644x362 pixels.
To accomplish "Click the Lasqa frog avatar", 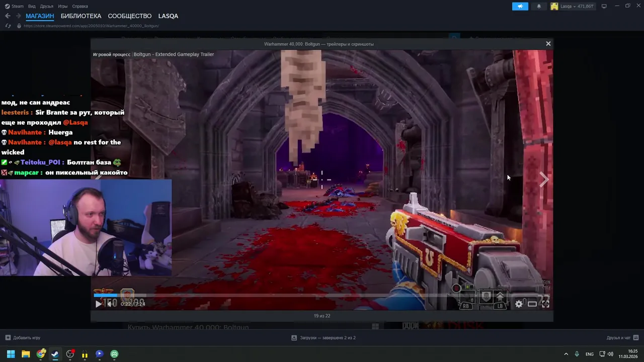I will (x=554, y=6).
